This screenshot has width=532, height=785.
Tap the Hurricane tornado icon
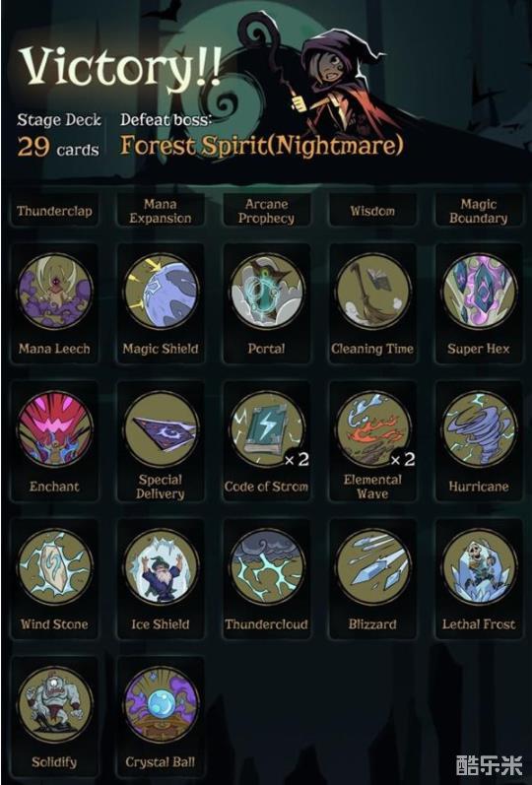click(480, 429)
